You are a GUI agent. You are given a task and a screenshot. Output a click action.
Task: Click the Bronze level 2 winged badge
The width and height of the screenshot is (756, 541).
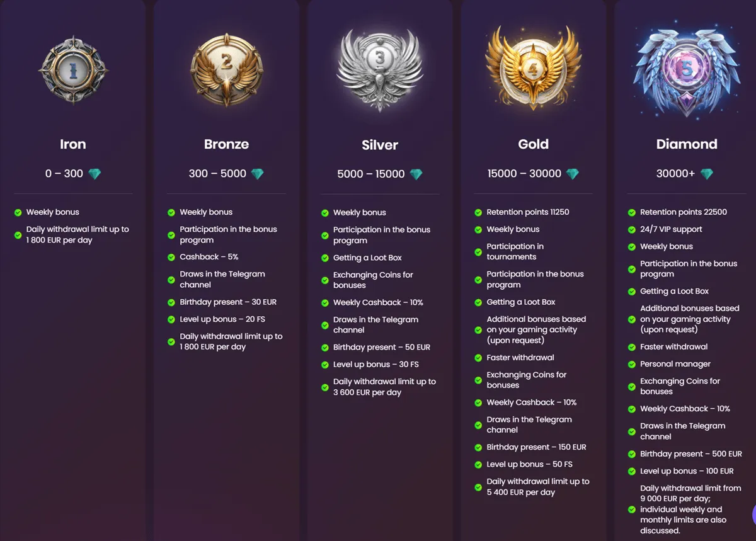pyautogui.click(x=226, y=70)
